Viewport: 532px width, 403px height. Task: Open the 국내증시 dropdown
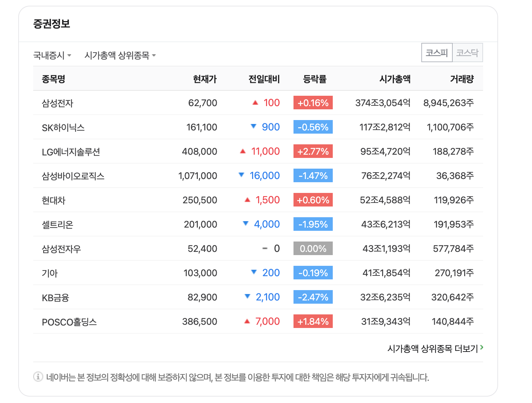click(52, 55)
